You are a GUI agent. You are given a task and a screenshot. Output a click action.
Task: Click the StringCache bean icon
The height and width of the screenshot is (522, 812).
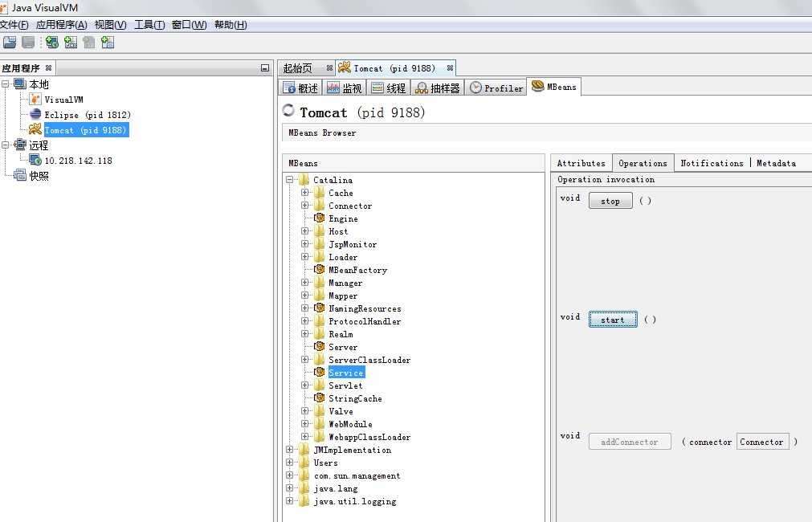point(320,398)
